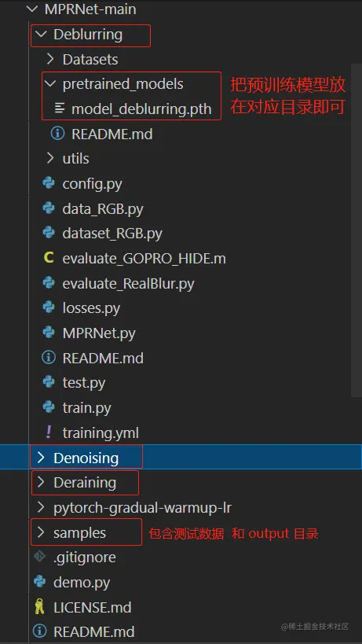Open config.py file
The height and width of the screenshot is (644, 362).
92,184
